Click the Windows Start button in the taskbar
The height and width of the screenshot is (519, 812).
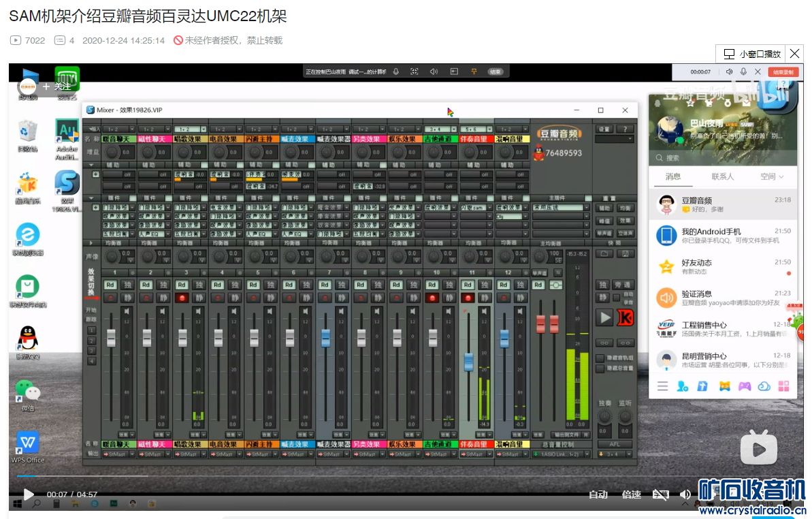[x=17, y=503]
